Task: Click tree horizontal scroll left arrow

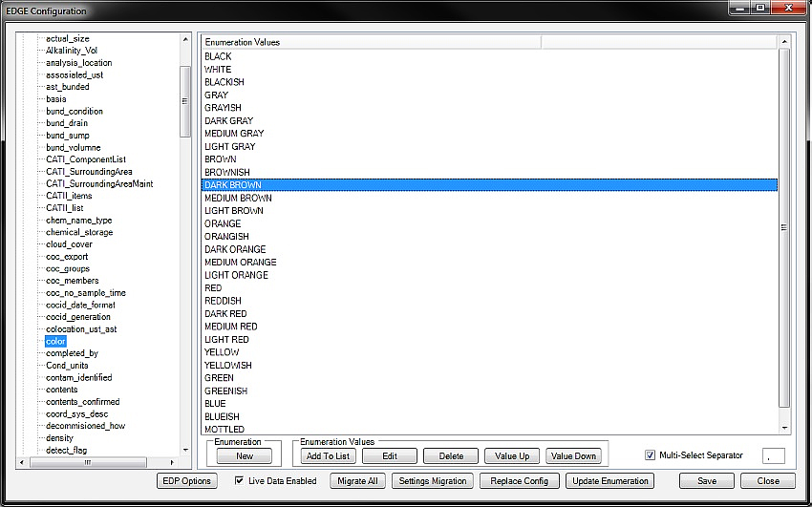Action: 22,462
